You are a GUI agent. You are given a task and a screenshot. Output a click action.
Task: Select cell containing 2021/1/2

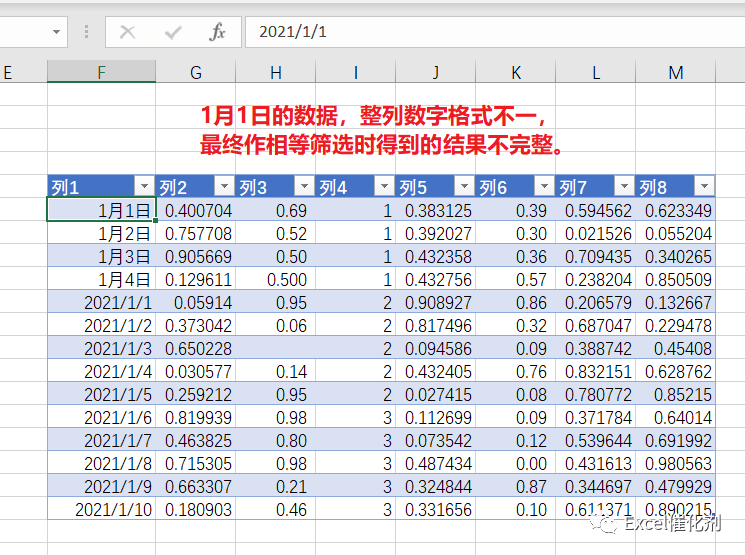[101, 325]
